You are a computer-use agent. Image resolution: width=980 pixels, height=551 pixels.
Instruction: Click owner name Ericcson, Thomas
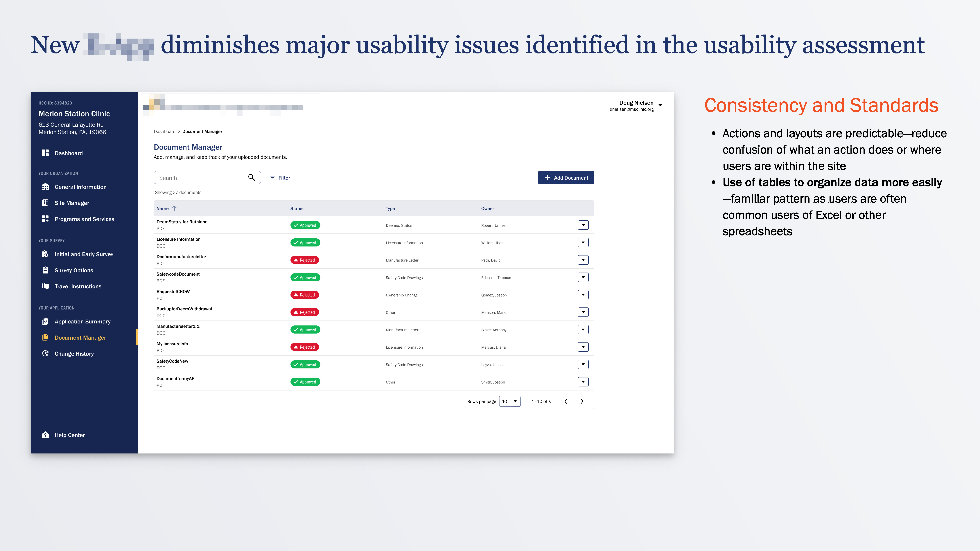496,278
